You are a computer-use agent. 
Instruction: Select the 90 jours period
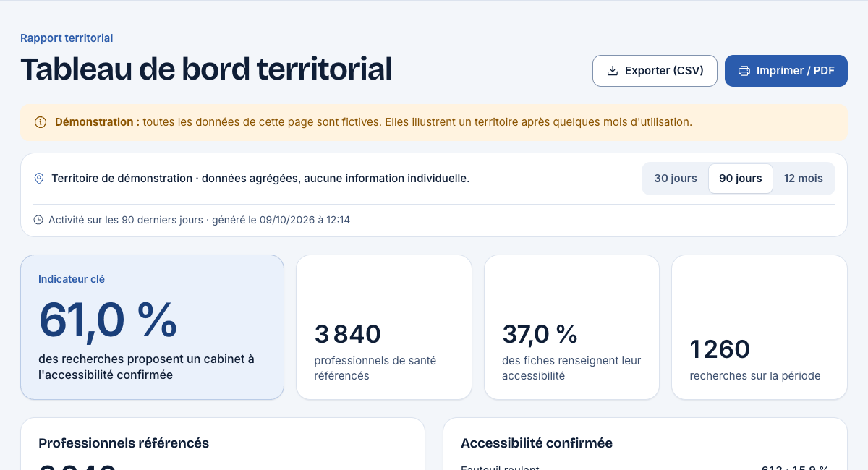[740, 179]
